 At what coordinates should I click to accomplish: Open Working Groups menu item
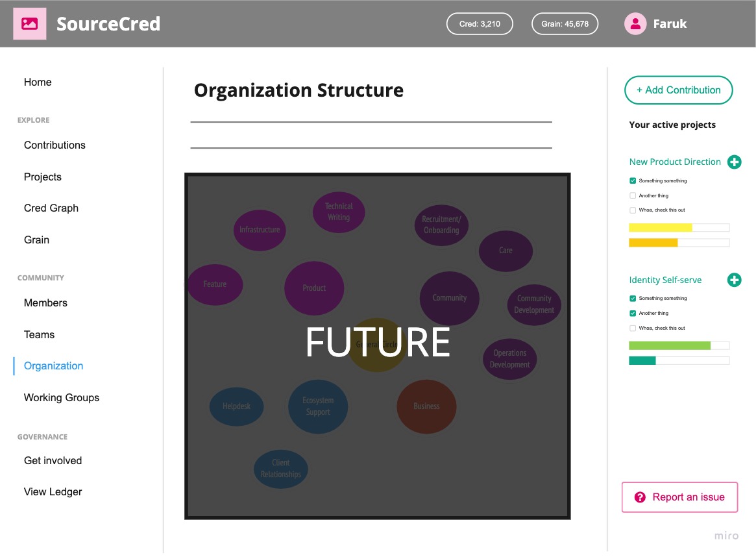(x=62, y=397)
